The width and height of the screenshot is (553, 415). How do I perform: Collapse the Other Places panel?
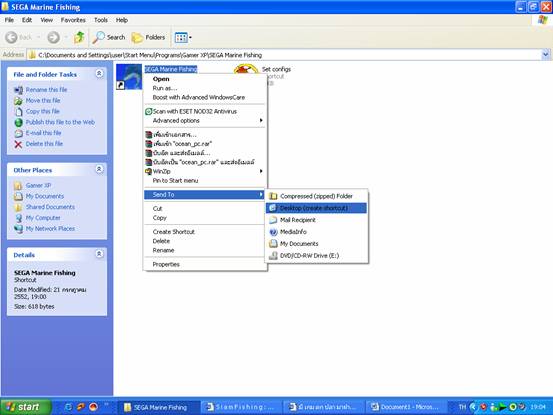[x=99, y=169]
